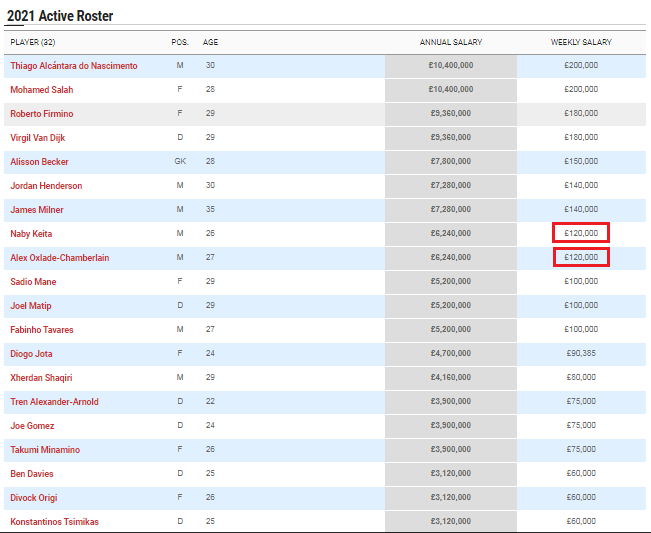Screen dimensions: 651x533
Task: Click Naby Keita player link
Action: click(32, 234)
